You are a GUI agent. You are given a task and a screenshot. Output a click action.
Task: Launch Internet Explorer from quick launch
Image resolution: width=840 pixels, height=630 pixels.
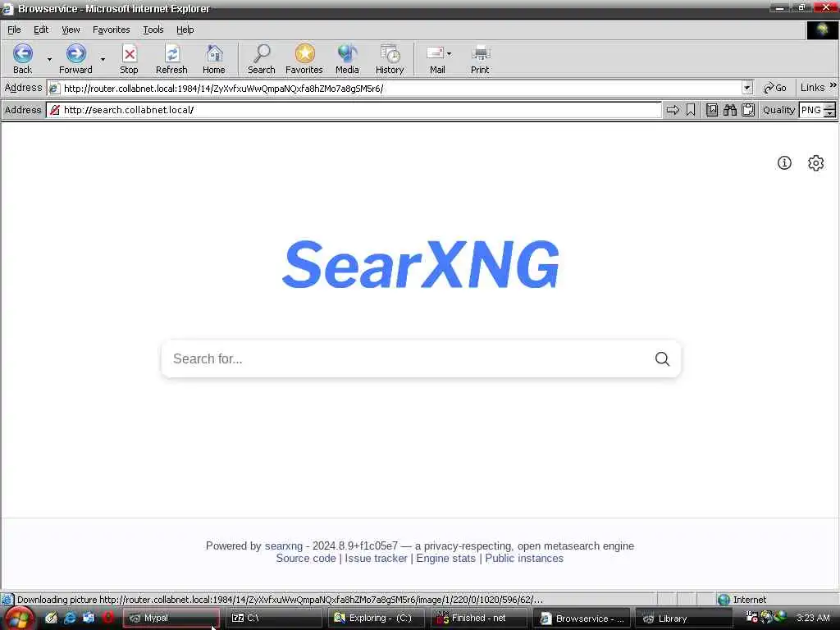(70, 619)
